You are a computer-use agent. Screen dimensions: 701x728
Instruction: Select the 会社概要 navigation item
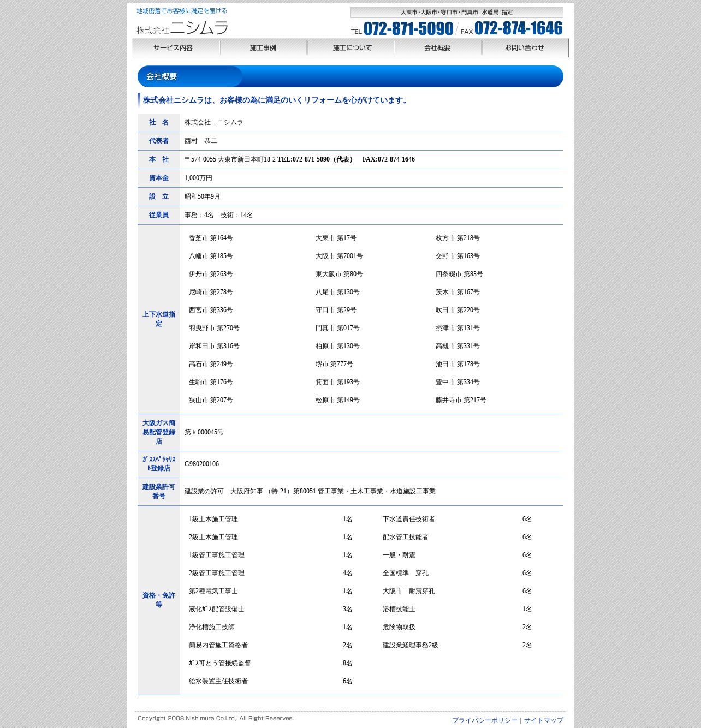click(438, 48)
